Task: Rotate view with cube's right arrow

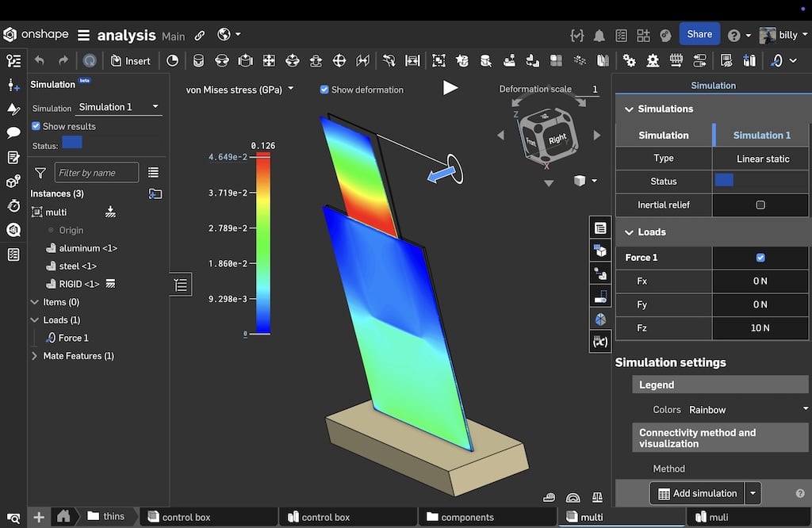Action: 596,136
